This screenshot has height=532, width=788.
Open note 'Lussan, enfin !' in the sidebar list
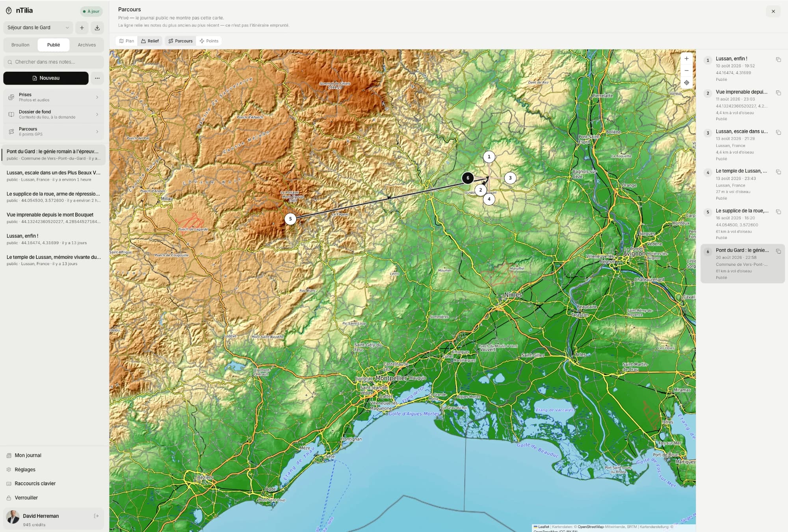pyautogui.click(x=54, y=239)
